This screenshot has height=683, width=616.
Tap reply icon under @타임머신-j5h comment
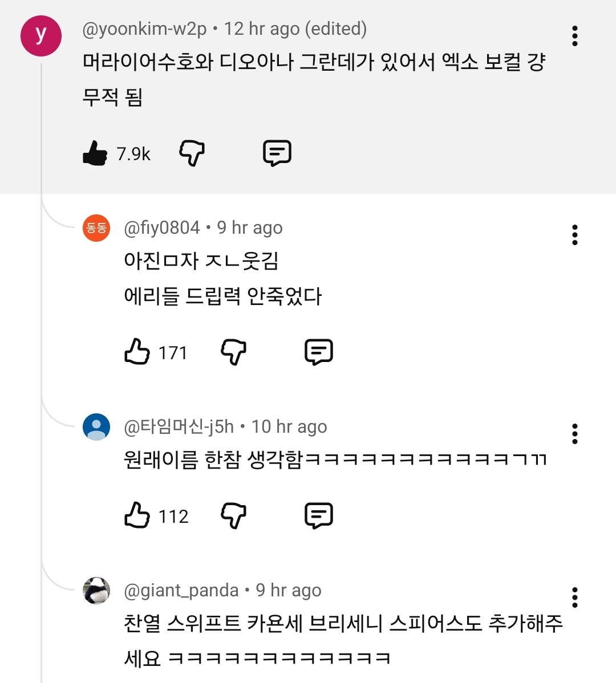click(x=319, y=515)
